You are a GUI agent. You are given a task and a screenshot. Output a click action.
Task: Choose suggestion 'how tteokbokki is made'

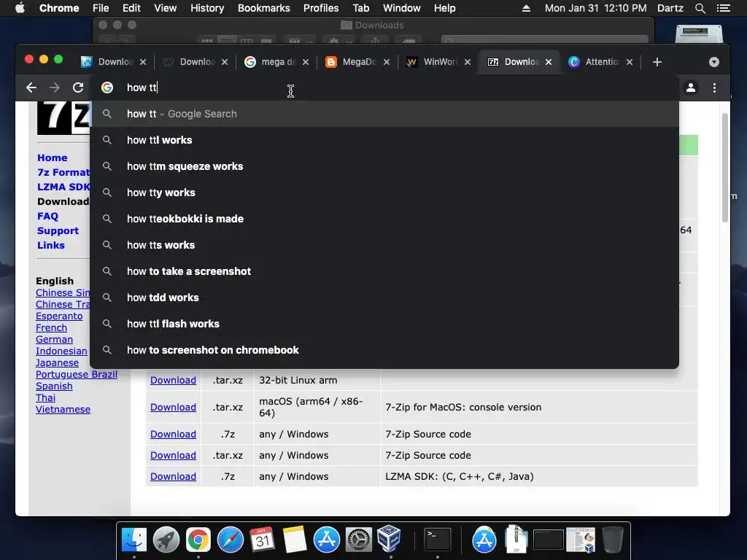click(384, 219)
